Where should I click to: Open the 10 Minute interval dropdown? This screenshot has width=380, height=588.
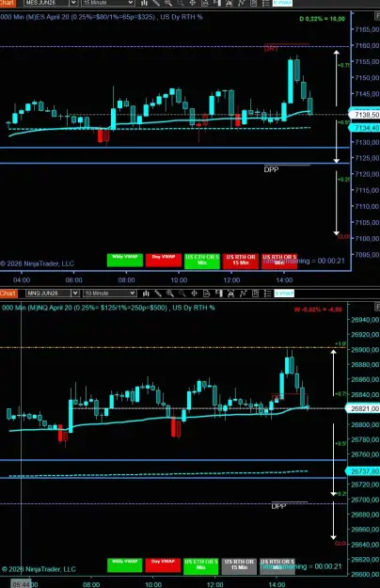tap(109, 293)
